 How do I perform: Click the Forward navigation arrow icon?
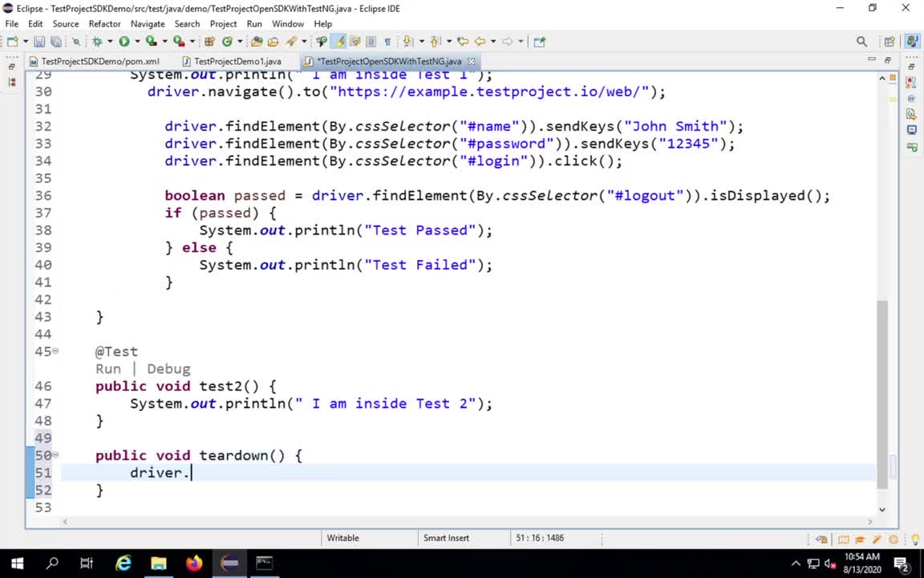508,41
